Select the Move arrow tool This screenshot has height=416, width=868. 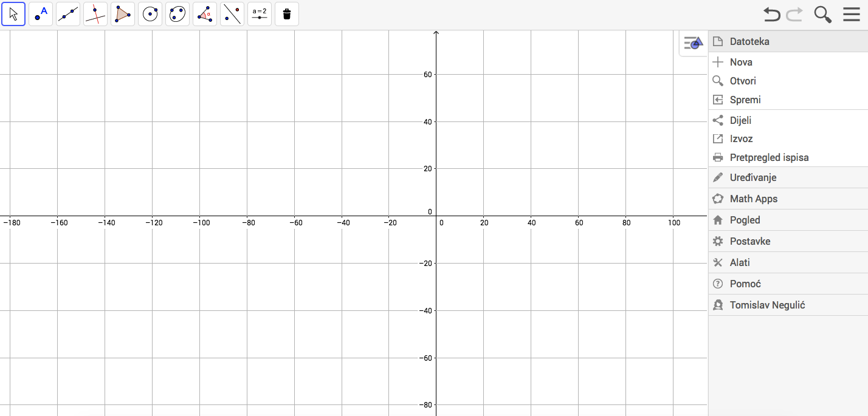(x=13, y=14)
